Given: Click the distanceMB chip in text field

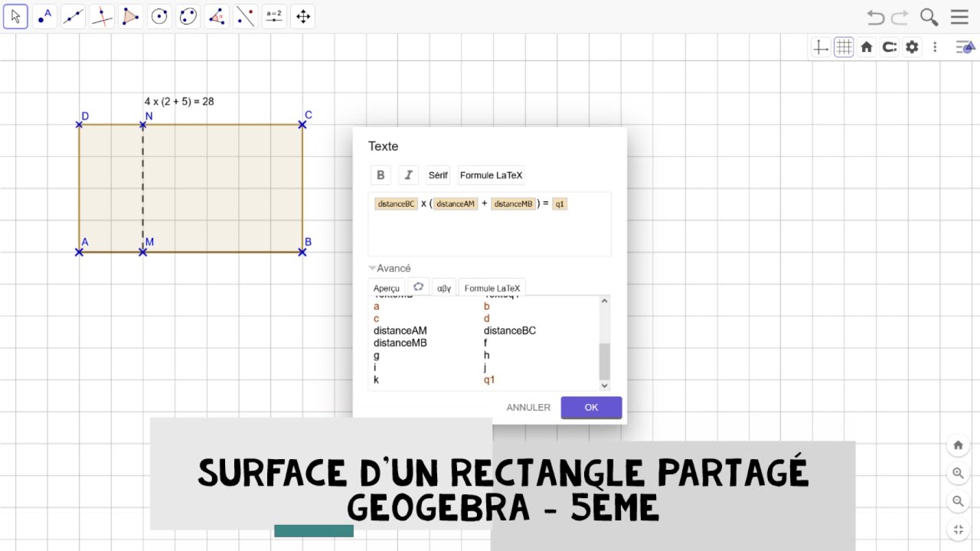Looking at the screenshot, I should coord(513,204).
